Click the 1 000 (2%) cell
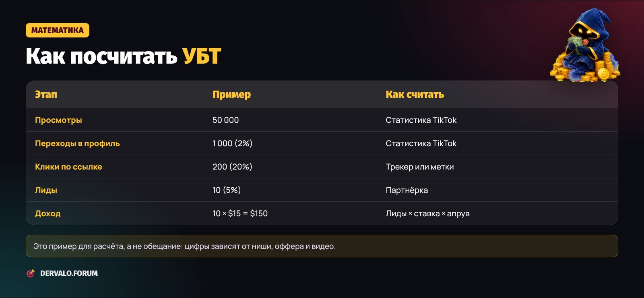Screen dimensions: 644x298 [x=232, y=143]
